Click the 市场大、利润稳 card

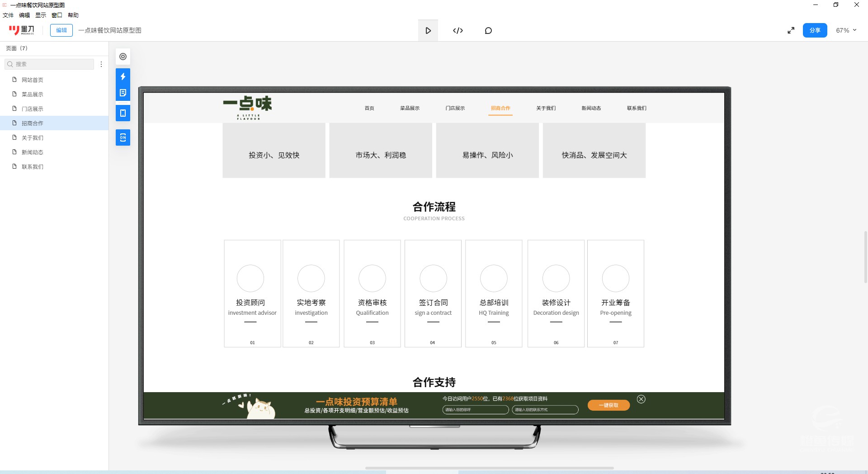[381, 151]
